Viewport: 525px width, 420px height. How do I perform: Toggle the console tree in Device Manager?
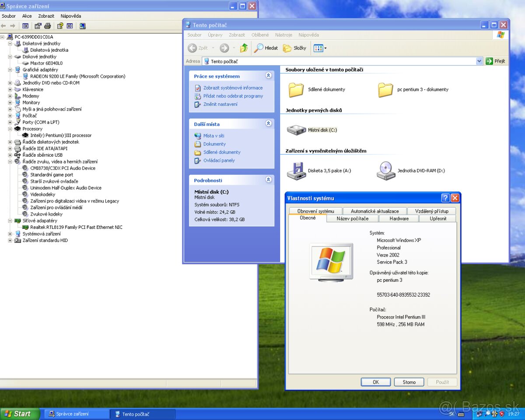click(26, 26)
